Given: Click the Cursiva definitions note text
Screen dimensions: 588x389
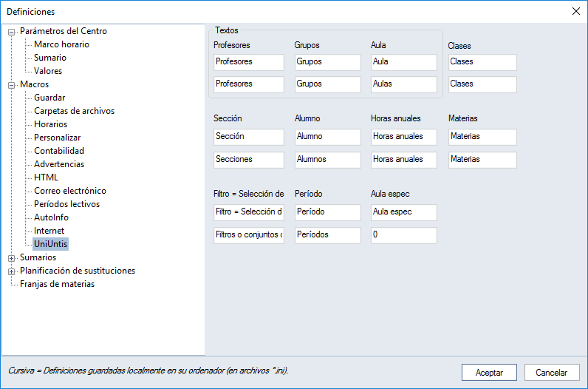Looking at the screenshot, I should tap(148, 371).
